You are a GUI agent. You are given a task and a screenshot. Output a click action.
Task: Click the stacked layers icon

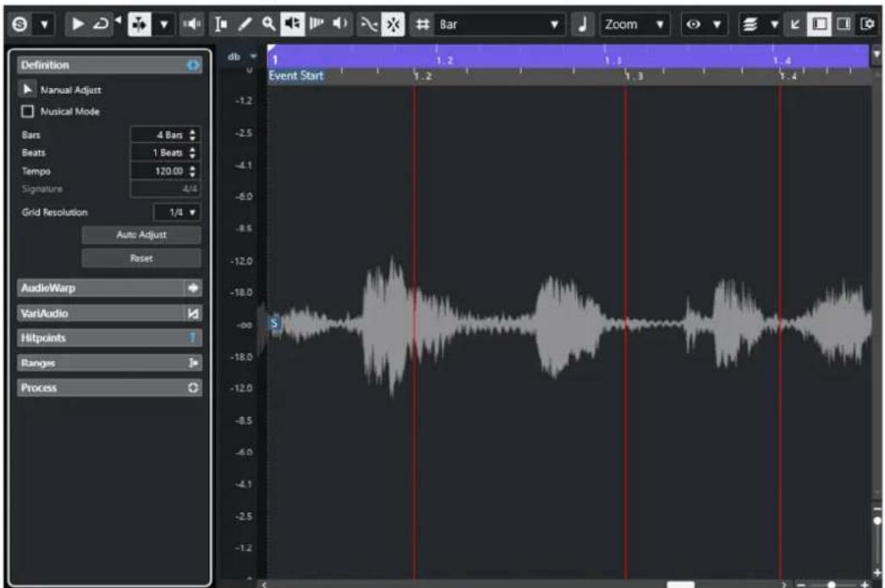750,25
